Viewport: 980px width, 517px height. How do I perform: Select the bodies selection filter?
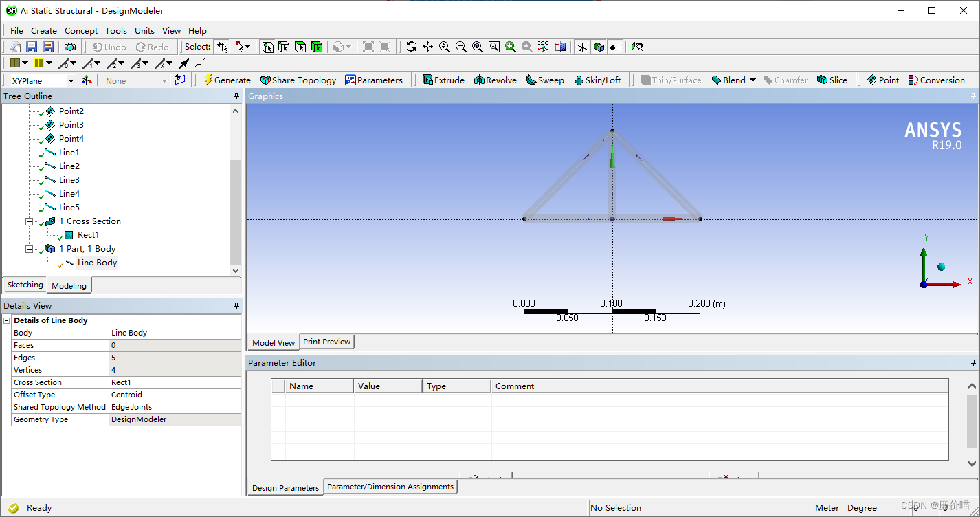(317, 47)
